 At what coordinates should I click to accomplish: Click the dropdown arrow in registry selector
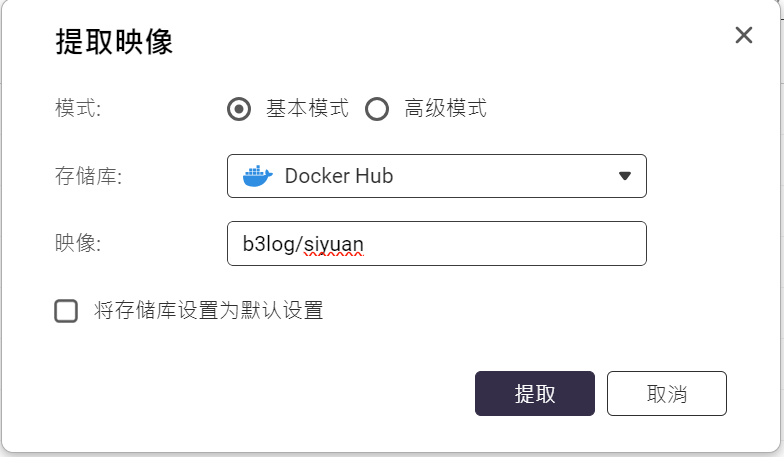click(625, 176)
